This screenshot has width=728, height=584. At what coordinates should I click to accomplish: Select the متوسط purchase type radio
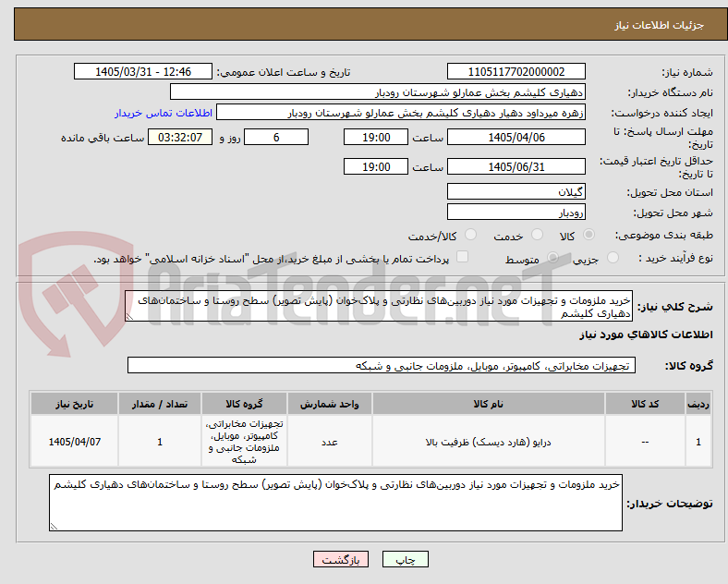[x=552, y=257]
